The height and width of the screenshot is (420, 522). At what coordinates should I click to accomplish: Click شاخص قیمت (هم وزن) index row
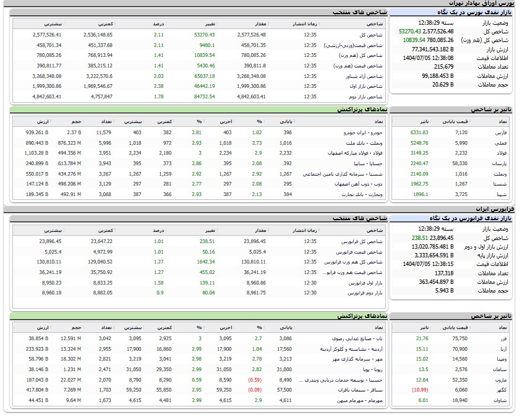point(199,66)
